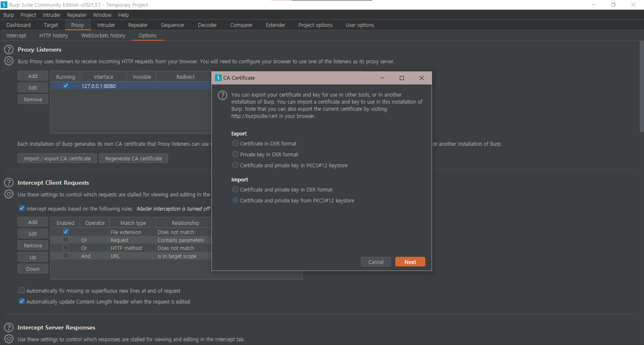Switch to the Intruder tab
Image resolution: width=644 pixels, height=345 pixels.
tap(106, 25)
